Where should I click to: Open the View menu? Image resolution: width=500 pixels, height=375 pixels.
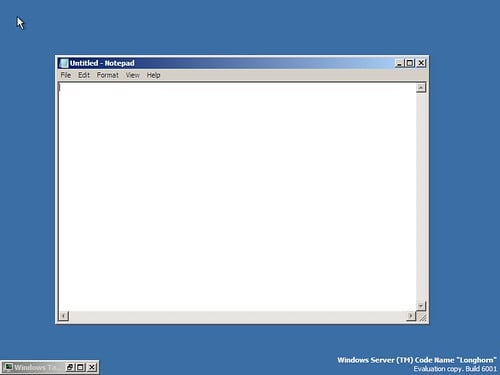pyautogui.click(x=132, y=75)
